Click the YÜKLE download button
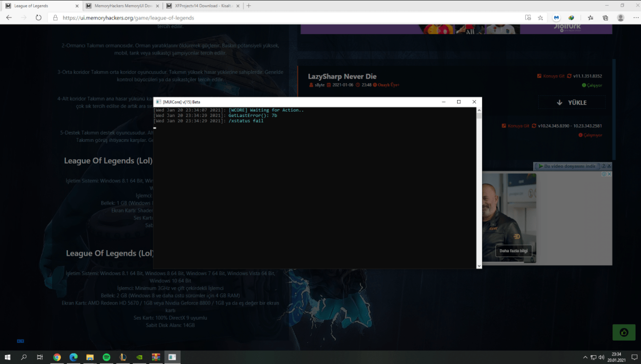 tap(572, 102)
